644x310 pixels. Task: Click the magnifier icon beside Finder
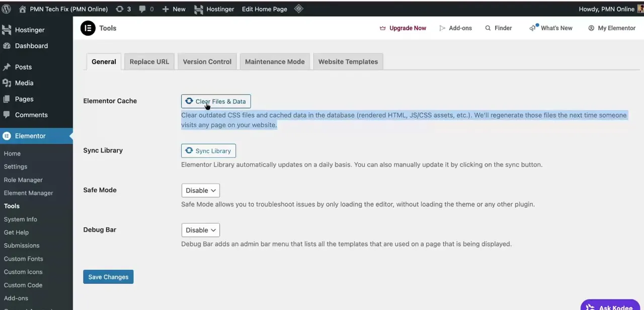(x=488, y=28)
